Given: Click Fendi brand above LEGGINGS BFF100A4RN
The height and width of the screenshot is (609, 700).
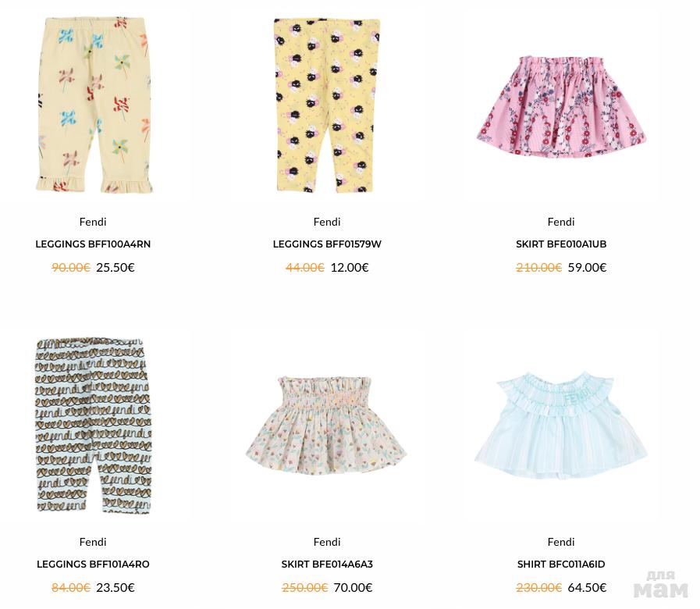Looking at the screenshot, I should (x=93, y=222).
